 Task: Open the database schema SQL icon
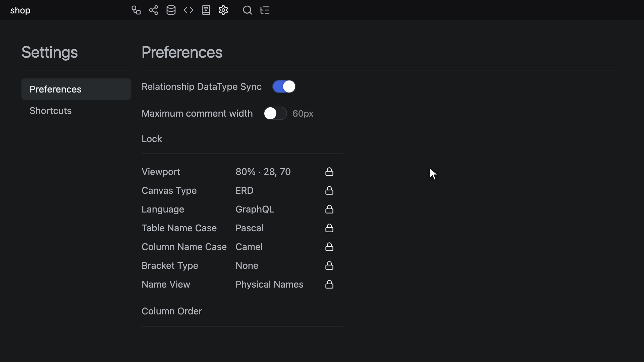(171, 10)
